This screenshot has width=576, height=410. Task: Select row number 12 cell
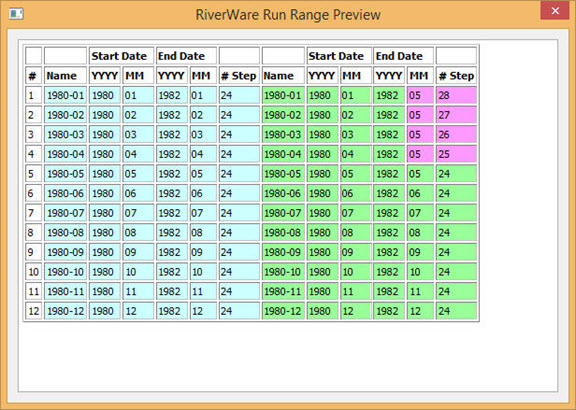point(33,311)
